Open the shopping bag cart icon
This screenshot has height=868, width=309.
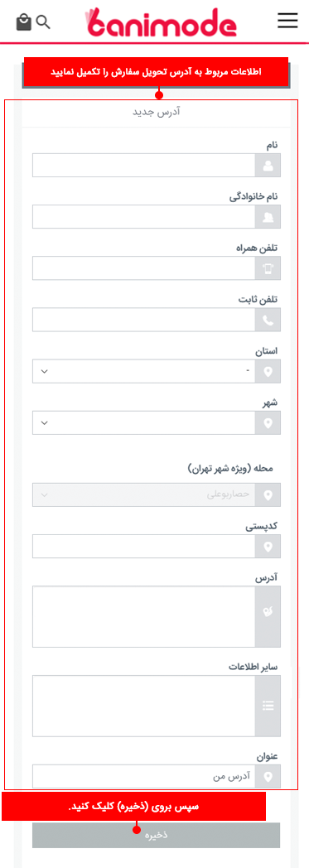pos(23,22)
